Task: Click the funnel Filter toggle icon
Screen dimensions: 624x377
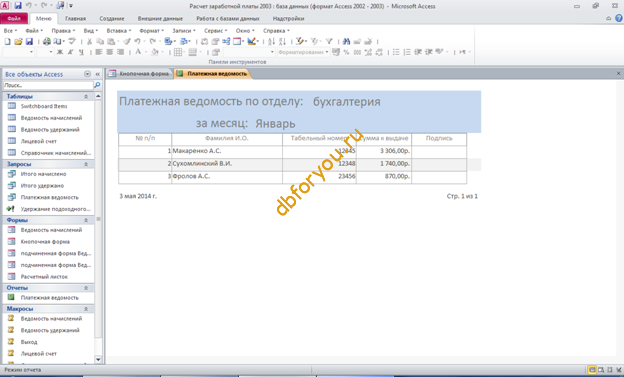Action: coord(329,41)
